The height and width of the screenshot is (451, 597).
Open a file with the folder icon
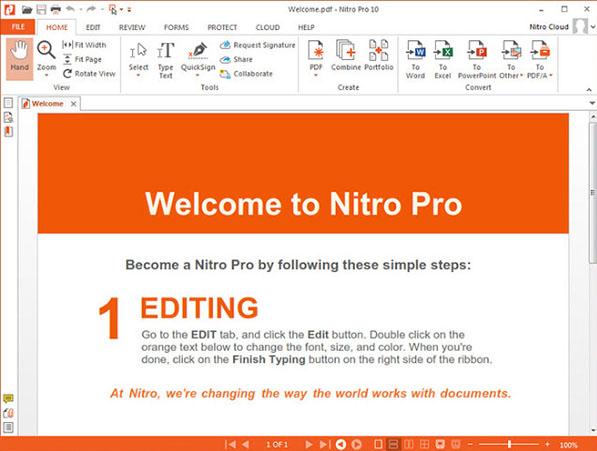[x=27, y=10]
